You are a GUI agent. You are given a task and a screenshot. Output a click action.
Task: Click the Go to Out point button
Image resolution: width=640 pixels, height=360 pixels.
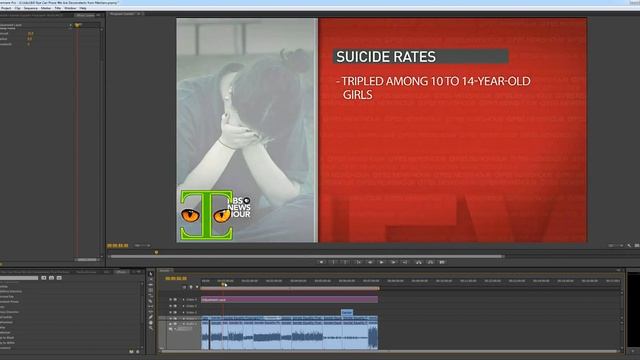pos(405,262)
